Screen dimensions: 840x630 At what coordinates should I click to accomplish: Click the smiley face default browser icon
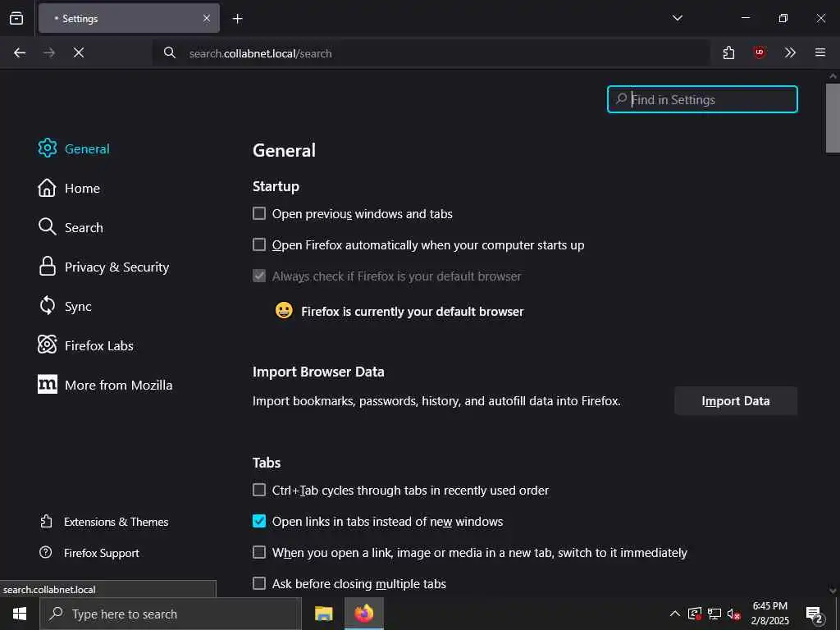(284, 310)
